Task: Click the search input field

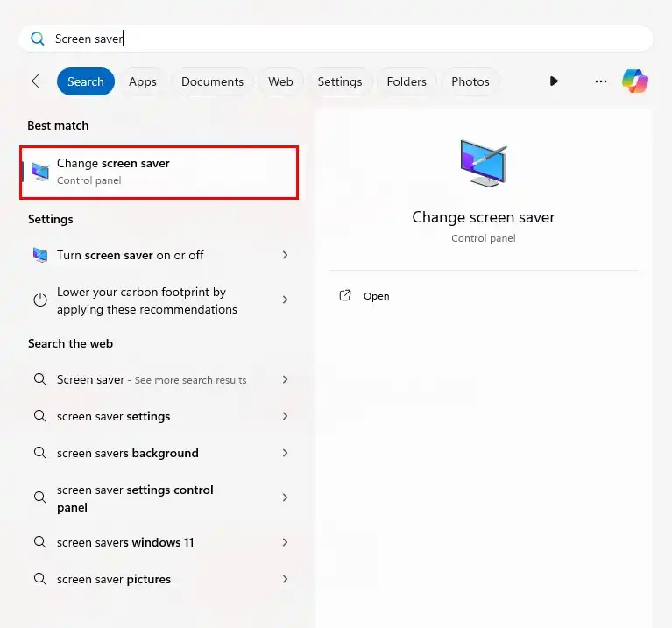Action: (x=336, y=39)
